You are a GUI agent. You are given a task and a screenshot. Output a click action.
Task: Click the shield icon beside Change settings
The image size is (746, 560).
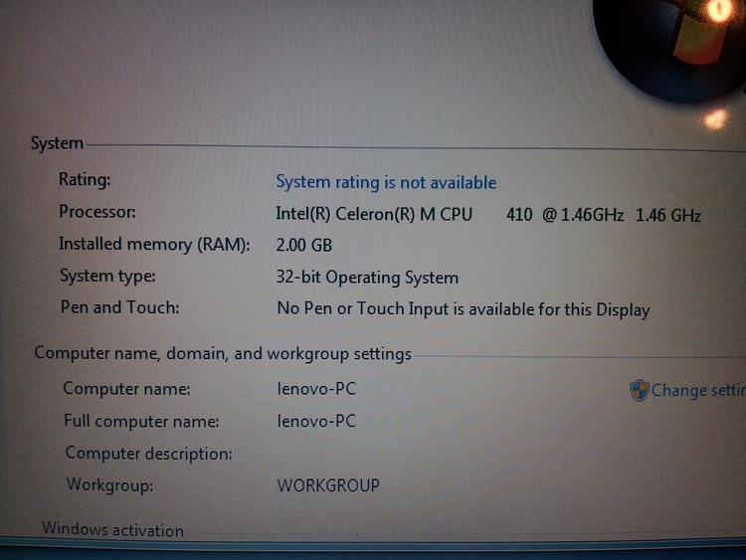pyautogui.click(x=639, y=390)
